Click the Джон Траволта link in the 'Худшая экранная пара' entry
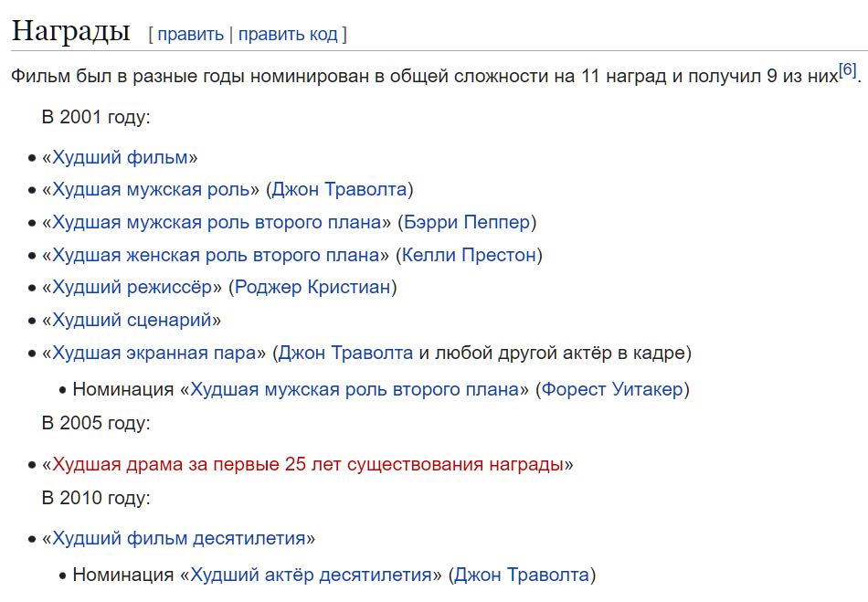This screenshot has width=868, height=602. click(x=345, y=353)
